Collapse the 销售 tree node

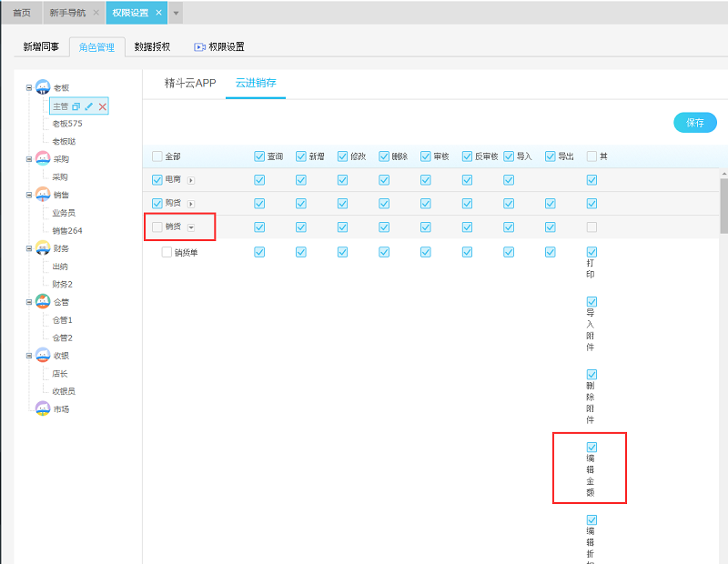coord(29,195)
